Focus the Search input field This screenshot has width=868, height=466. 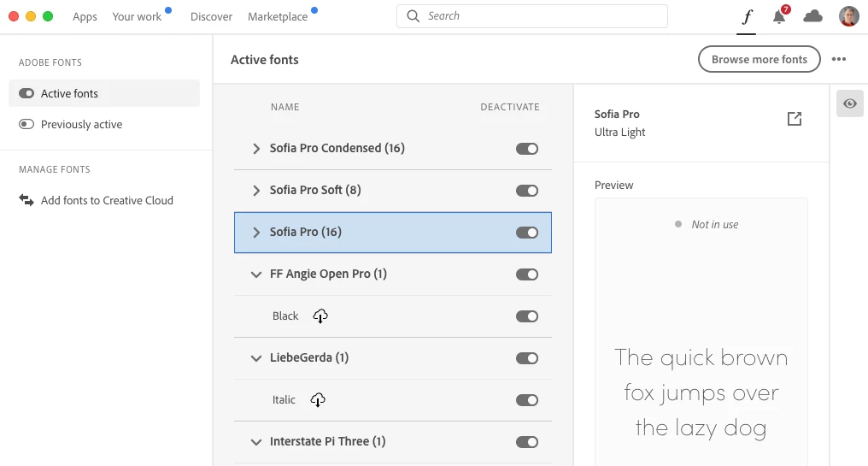pyautogui.click(x=532, y=16)
